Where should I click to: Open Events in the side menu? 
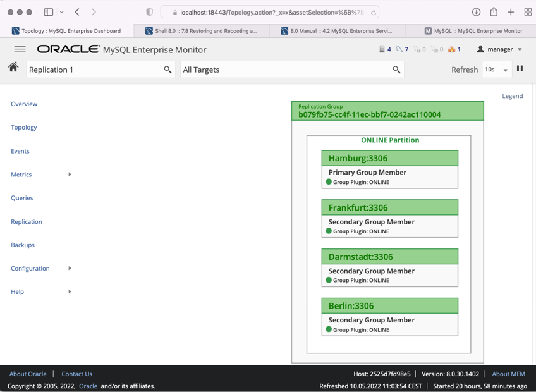[x=20, y=151]
